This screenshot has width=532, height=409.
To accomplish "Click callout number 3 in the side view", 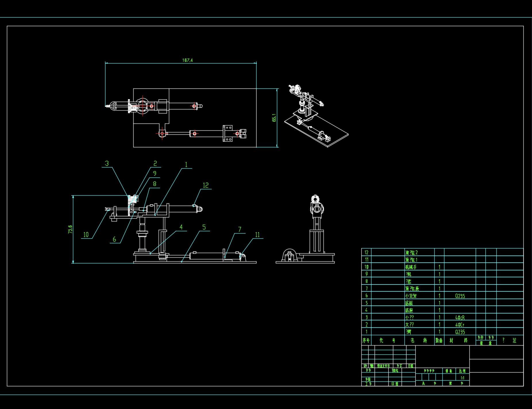I will pos(107,163).
